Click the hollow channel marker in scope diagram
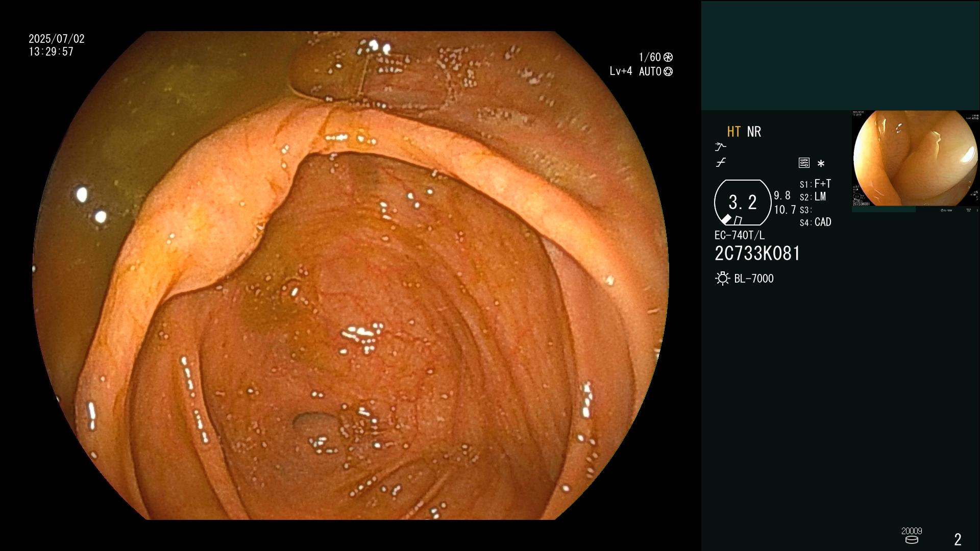This screenshot has height=551, width=980. pos(738,220)
